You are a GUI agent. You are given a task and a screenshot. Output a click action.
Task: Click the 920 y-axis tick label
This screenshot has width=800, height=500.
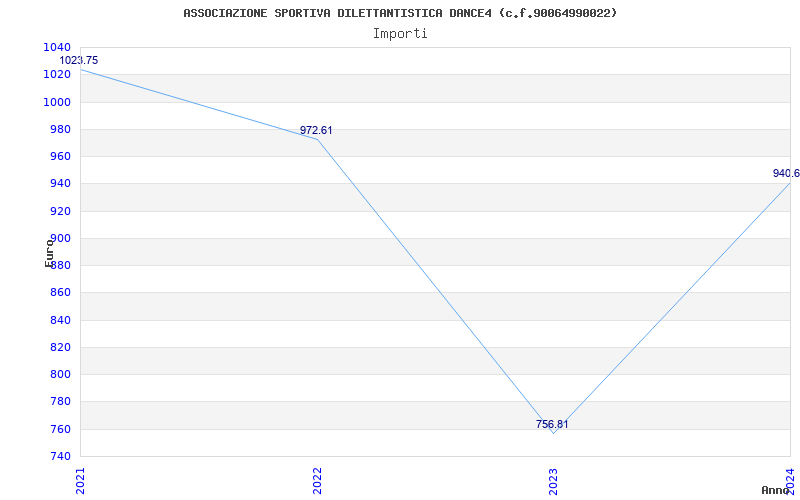pyautogui.click(x=60, y=211)
